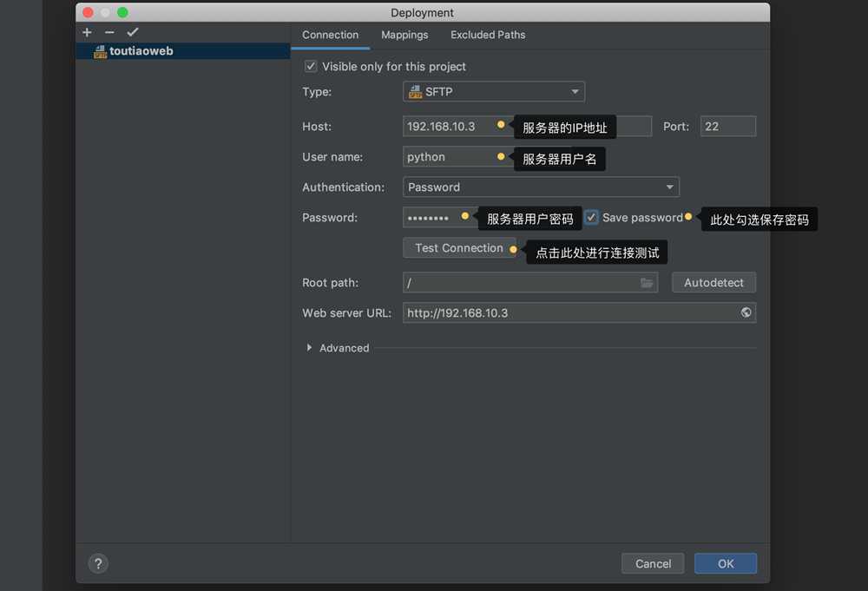The height and width of the screenshot is (591, 868).
Task: Click the Web server URL field
Action: (579, 312)
